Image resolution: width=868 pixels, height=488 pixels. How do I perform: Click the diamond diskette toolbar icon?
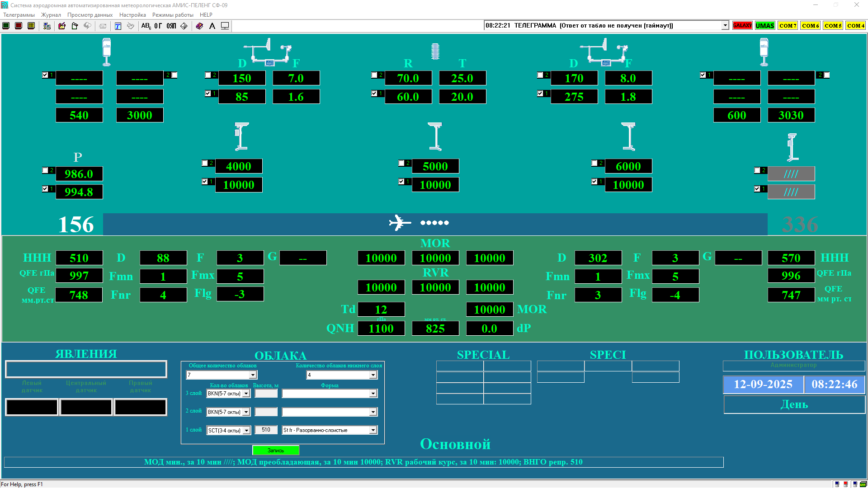click(x=184, y=26)
